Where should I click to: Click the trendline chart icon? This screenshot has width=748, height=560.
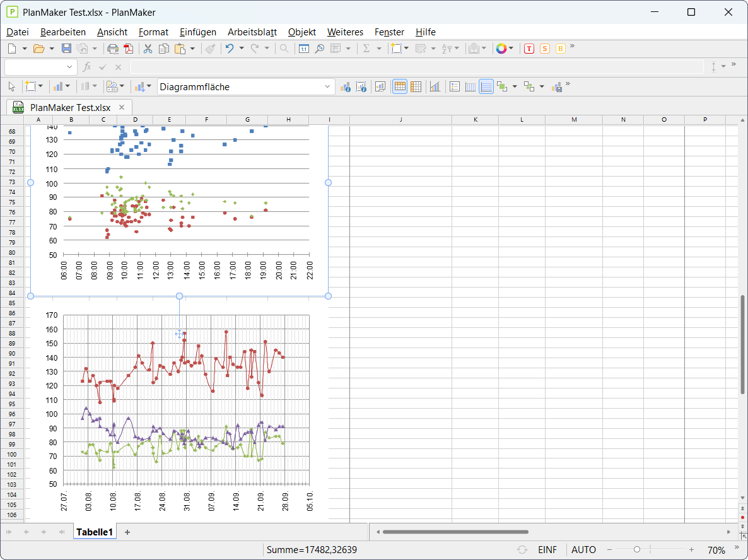pyautogui.click(x=435, y=87)
